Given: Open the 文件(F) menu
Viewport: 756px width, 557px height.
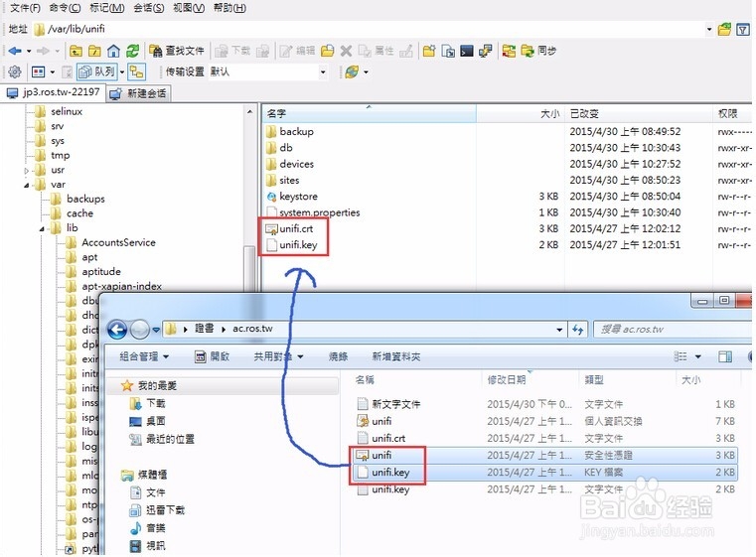Looking at the screenshot, I should pyautogui.click(x=26, y=8).
